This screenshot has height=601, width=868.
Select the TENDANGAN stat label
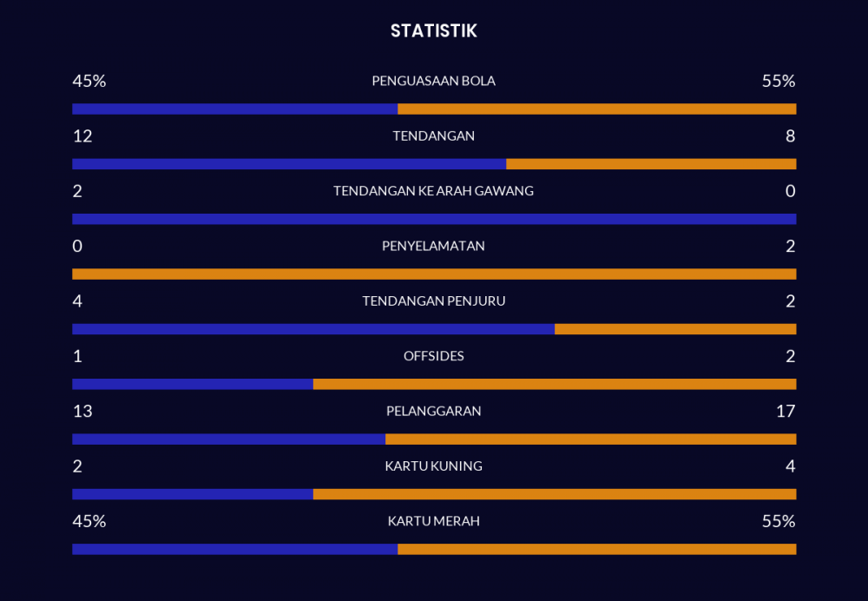[x=433, y=135]
